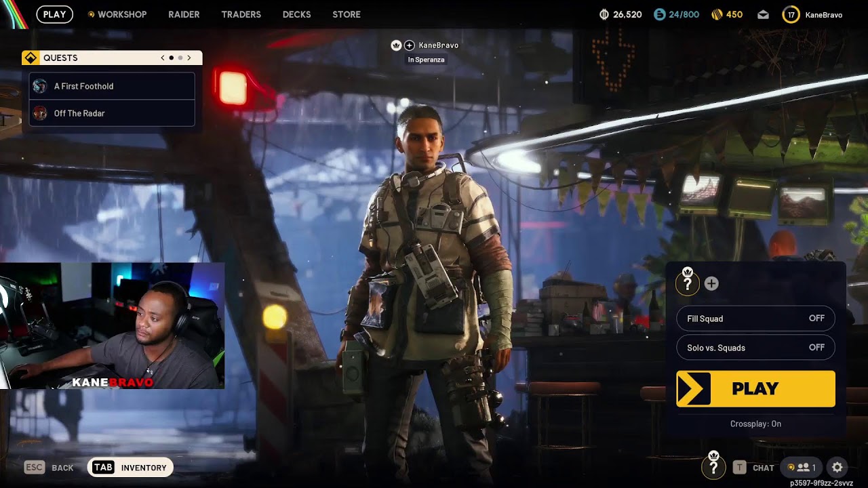Click the 24/800 stash count
The width and height of the screenshot is (868, 488).
point(684,14)
